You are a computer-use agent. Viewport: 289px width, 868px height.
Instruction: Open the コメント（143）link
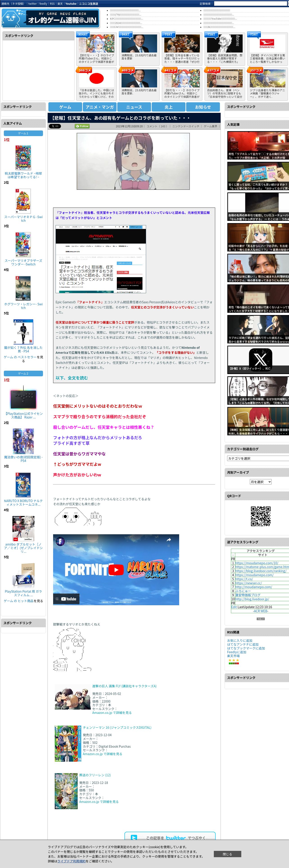click(157, 126)
